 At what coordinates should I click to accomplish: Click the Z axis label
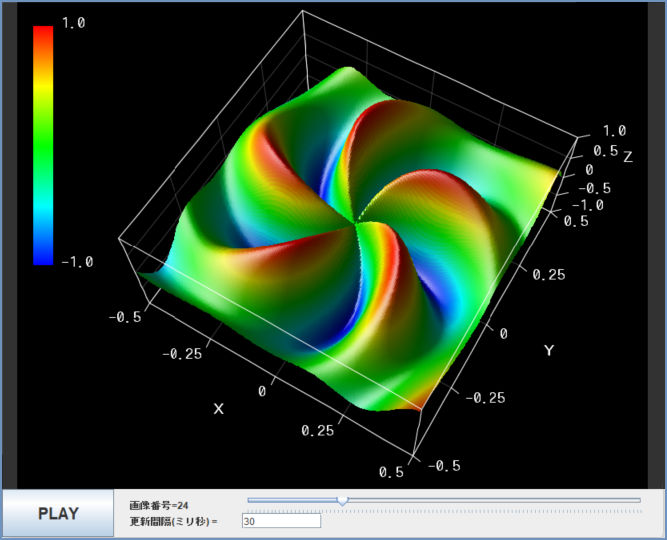pos(628,157)
